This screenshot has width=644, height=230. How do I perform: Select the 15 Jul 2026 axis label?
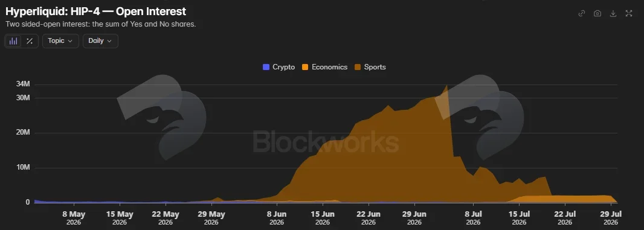coord(519,218)
